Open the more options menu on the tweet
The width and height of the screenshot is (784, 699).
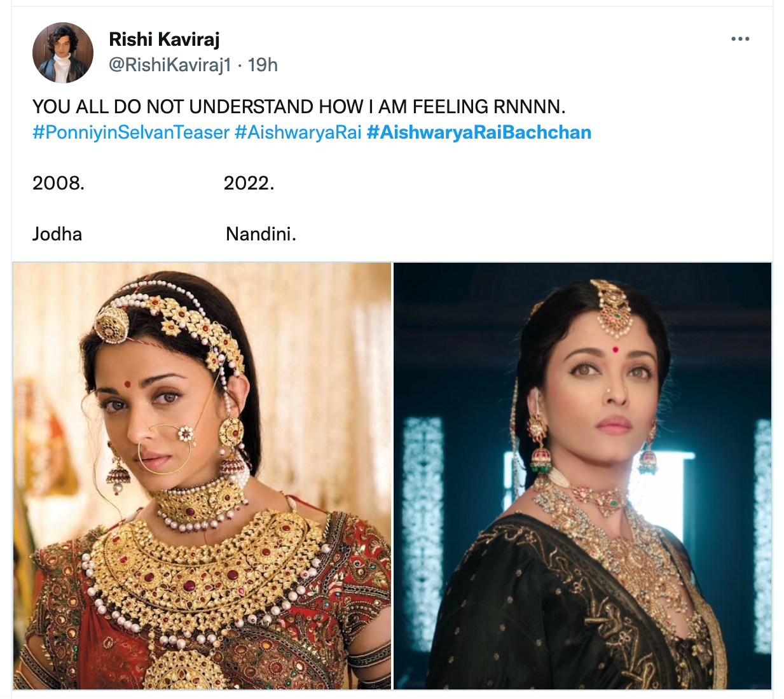(x=739, y=38)
